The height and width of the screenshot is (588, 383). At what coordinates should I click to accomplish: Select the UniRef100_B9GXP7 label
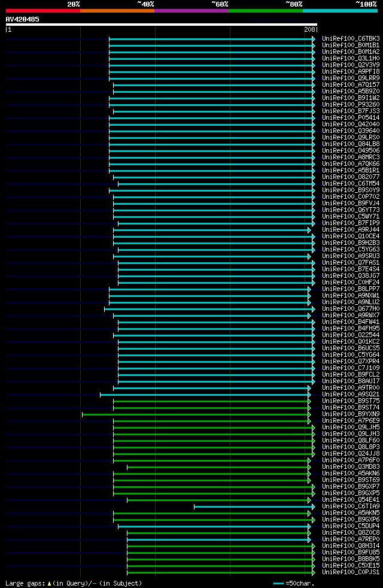click(351, 487)
